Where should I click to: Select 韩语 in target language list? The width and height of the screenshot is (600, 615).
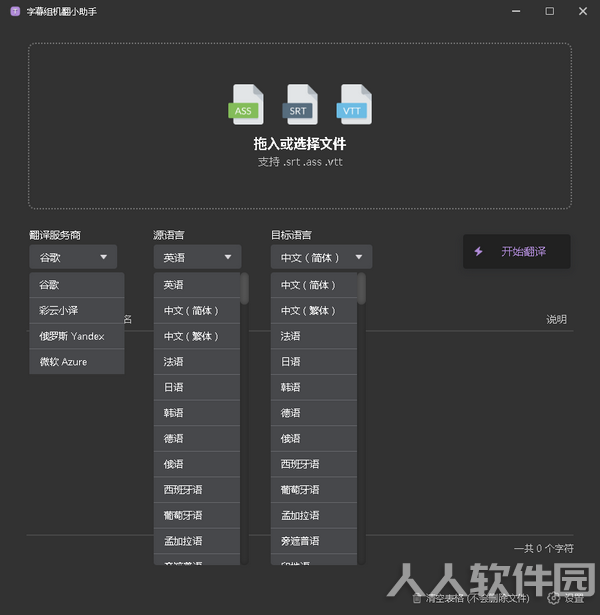pos(314,387)
